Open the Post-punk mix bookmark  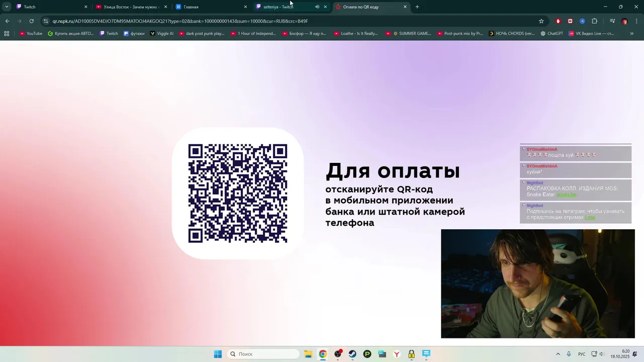(460, 34)
